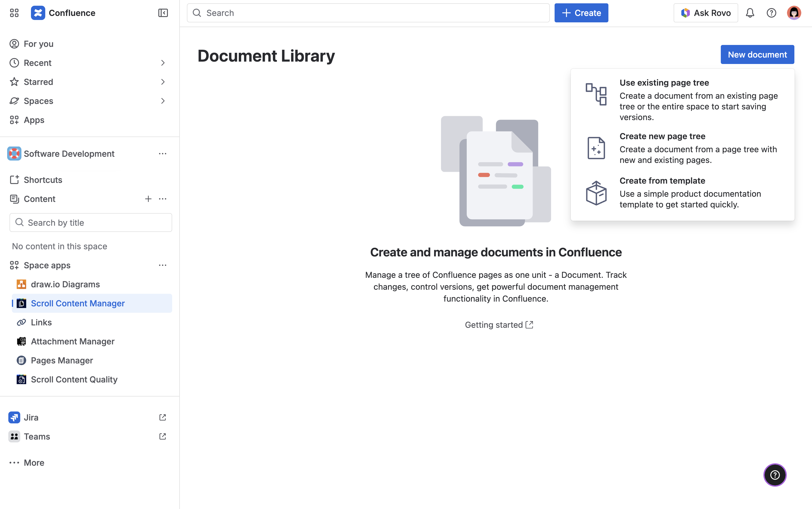Open the Pages Manager space app

(62, 360)
